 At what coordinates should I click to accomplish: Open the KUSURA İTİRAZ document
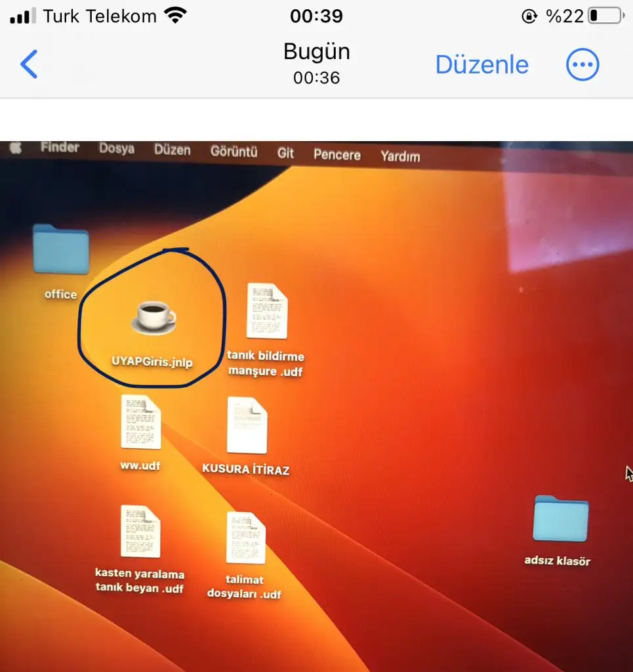247,425
